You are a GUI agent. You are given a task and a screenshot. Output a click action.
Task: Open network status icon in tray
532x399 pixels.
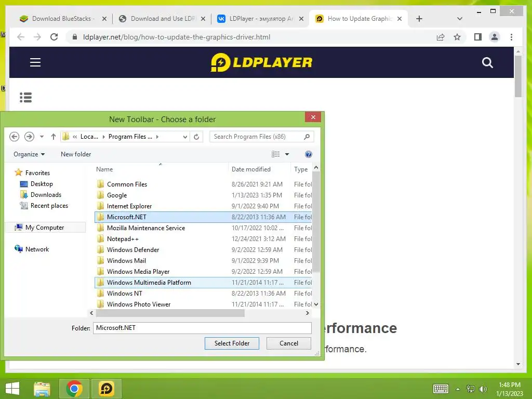point(471,389)
